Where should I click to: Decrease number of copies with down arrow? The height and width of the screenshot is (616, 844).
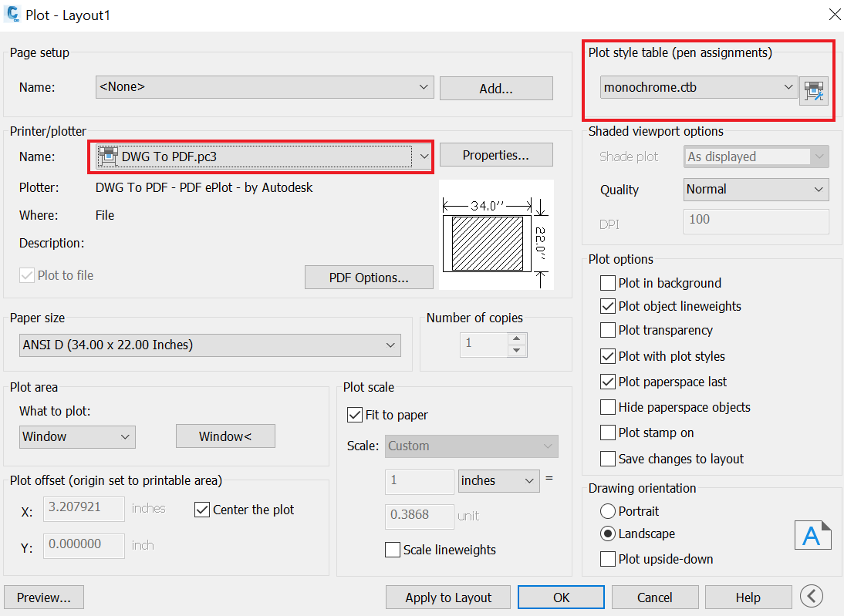517,350
